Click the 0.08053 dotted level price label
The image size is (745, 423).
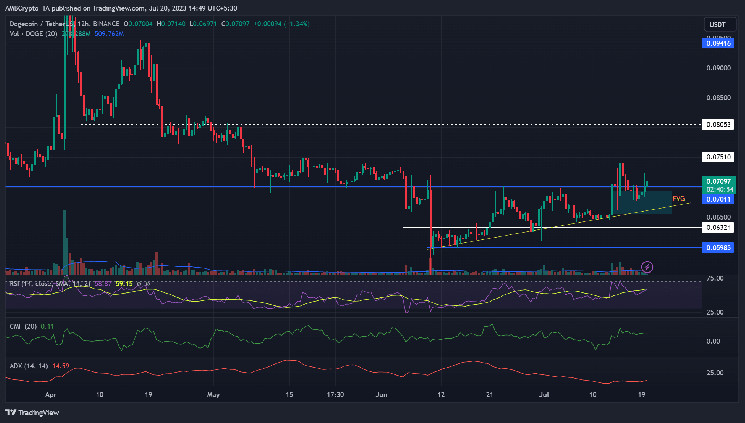[x=716, y=124]
